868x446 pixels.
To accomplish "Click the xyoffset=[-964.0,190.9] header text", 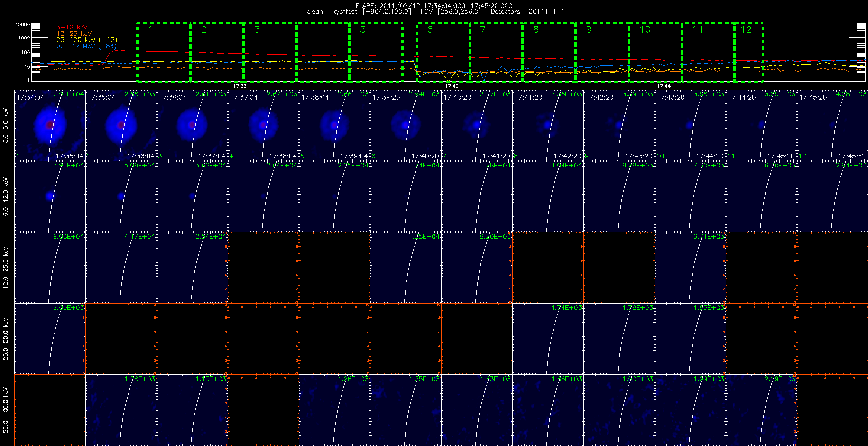I will [x=372, y=12].
